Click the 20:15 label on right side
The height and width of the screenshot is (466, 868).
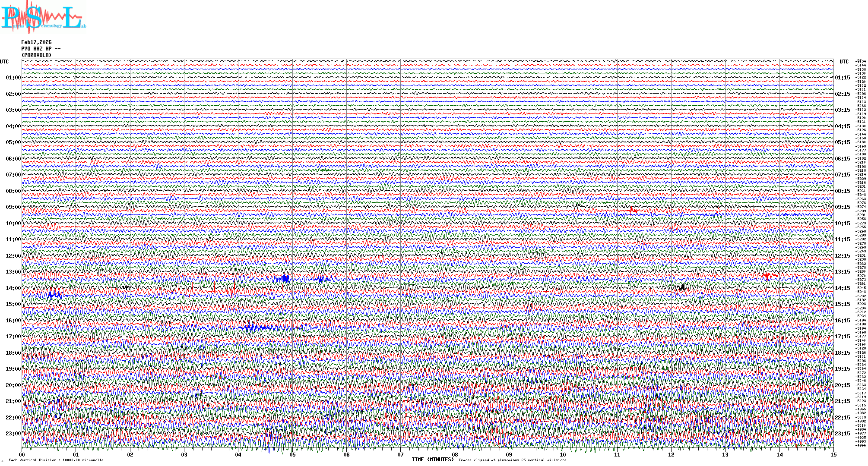tap(842, 385)
